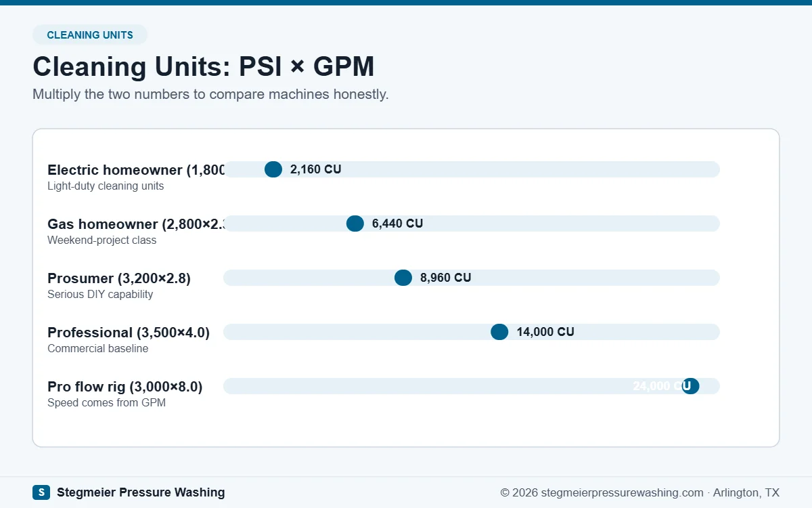812x508 pixels.
Task: Click the Stegmeier 'S' logo icon
Action: 41,492
